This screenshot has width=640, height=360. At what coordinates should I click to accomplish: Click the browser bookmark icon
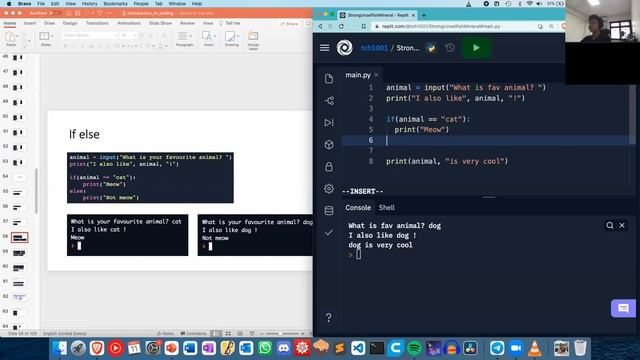point(363,26)
